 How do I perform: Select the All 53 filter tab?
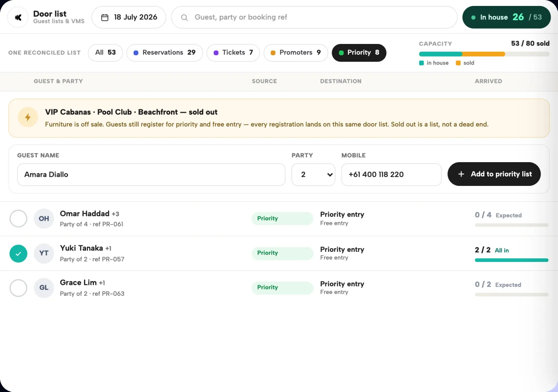tap(105, 53)
